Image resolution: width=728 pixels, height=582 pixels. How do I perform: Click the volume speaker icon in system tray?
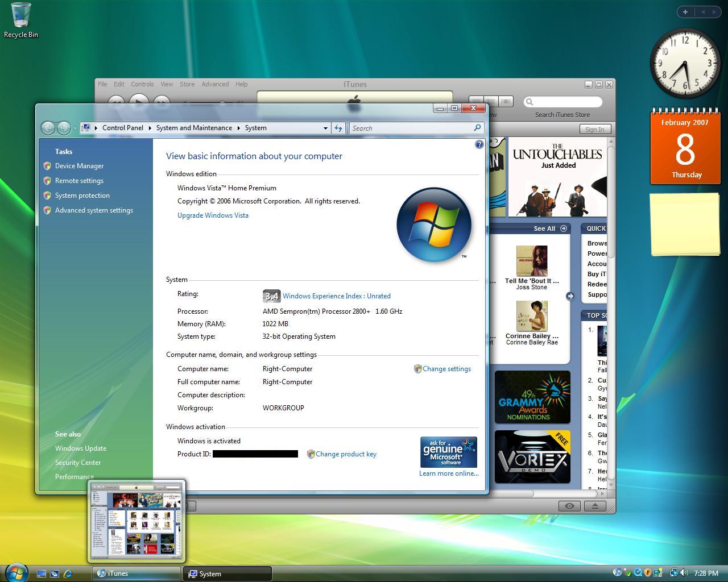coord(684,573)
